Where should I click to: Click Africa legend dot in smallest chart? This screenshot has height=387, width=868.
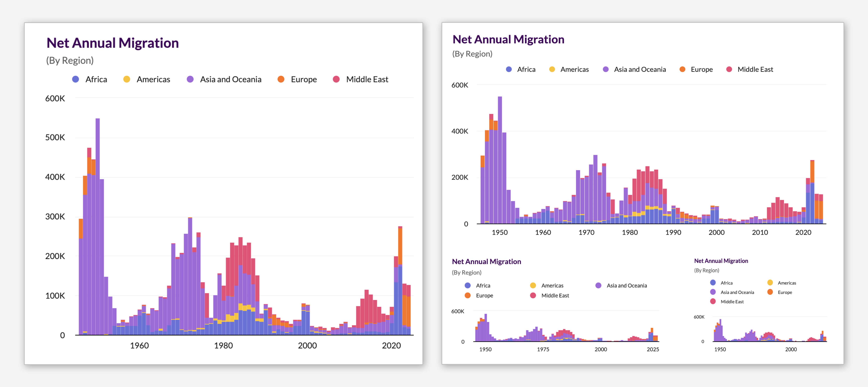pos(713,282)
